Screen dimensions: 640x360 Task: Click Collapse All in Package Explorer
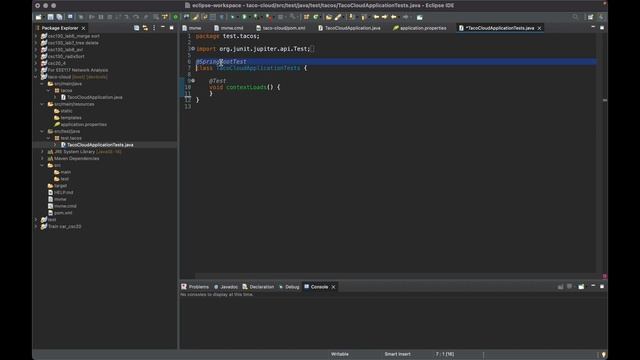(136, 28)
